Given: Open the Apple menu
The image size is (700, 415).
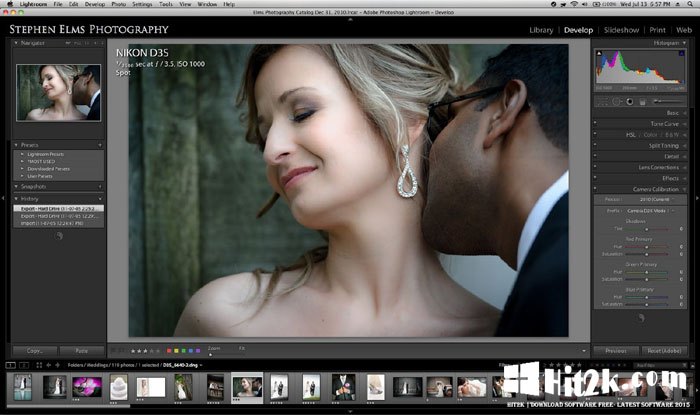Looking at the screenshot, I should click(x=10, y=4).
